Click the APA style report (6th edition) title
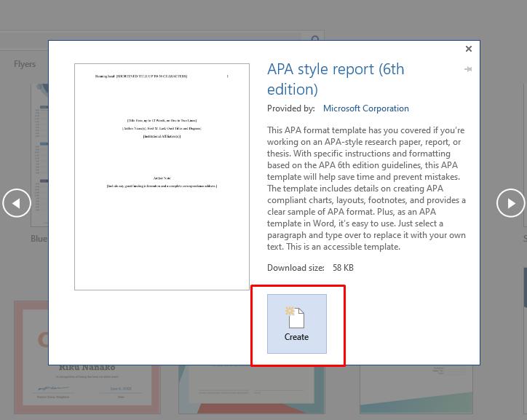The image size is (527, 420). point(336,79)
